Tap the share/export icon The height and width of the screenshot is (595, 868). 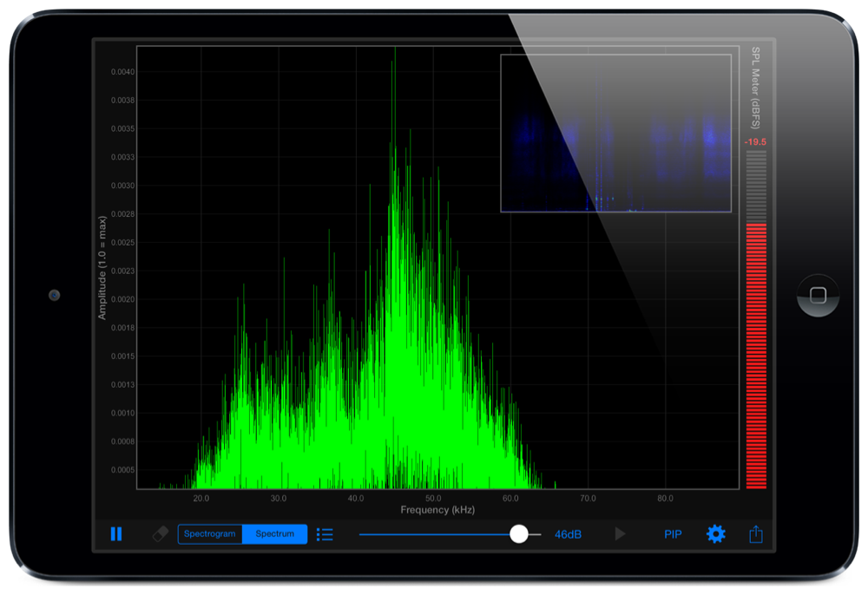(x=755, y=534)
